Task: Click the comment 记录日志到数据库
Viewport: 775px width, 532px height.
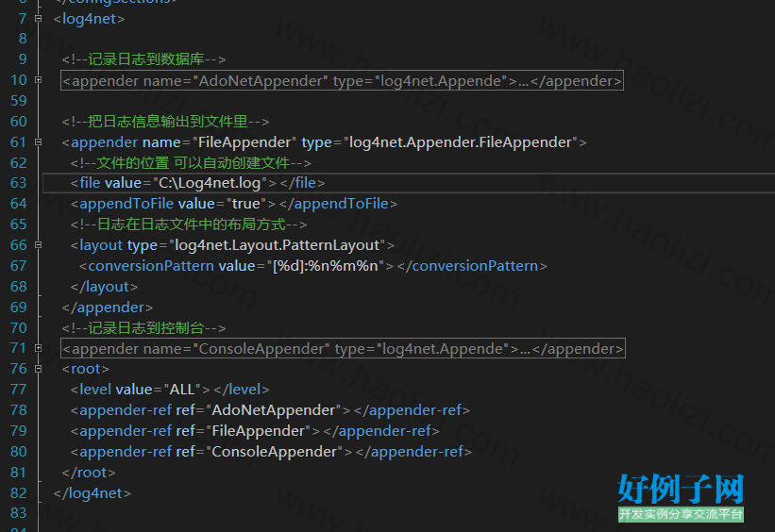Action: 145,59
